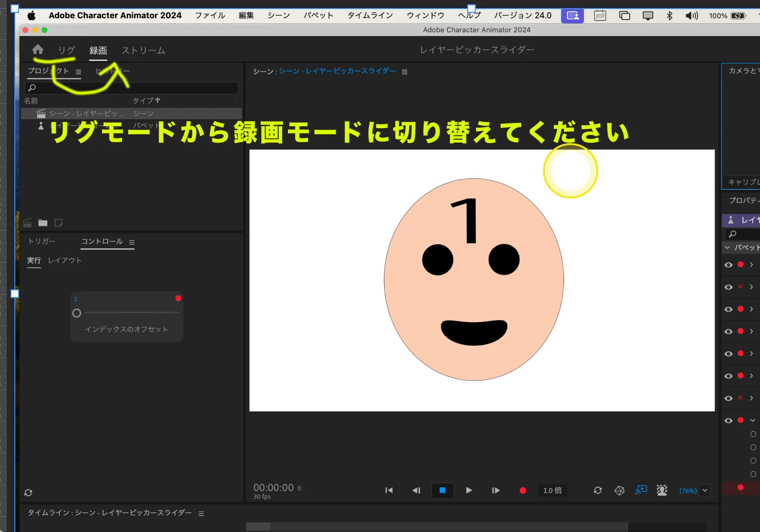This screenshot has height=532, width=760.
Task: Click the Project panel search field
Action: [x=132, y=88]
